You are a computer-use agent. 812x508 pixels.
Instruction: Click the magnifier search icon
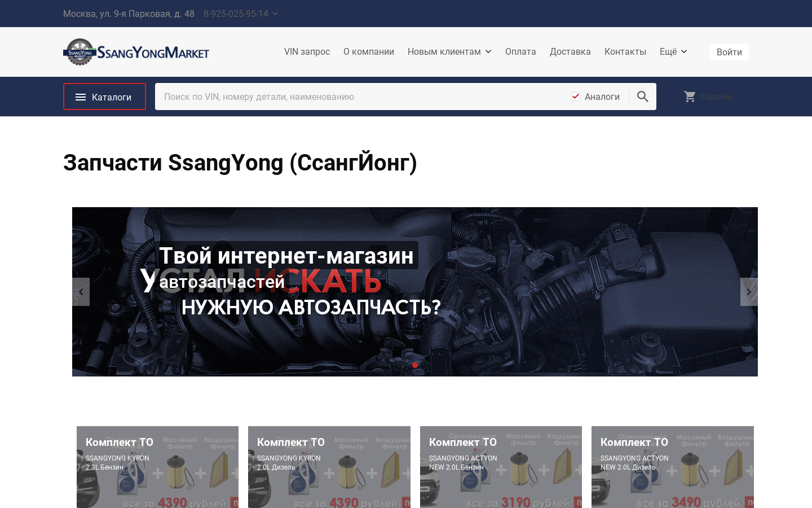point(643,97)
